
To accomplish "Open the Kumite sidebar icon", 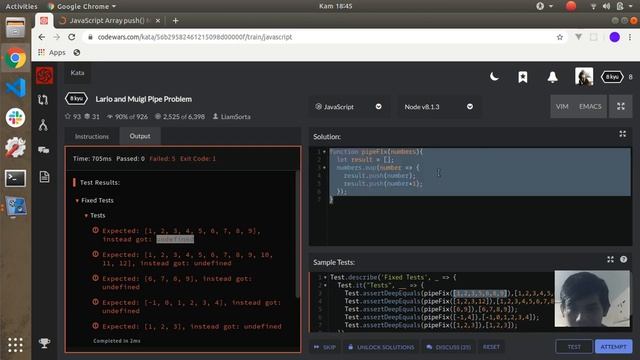I will tap(43, 125).
